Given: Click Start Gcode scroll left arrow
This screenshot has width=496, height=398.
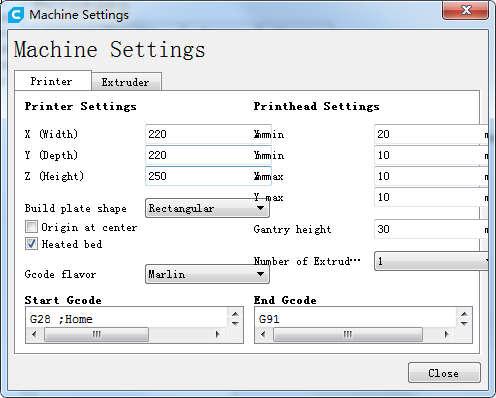Looking at the screenshot, I should point(34,334).
